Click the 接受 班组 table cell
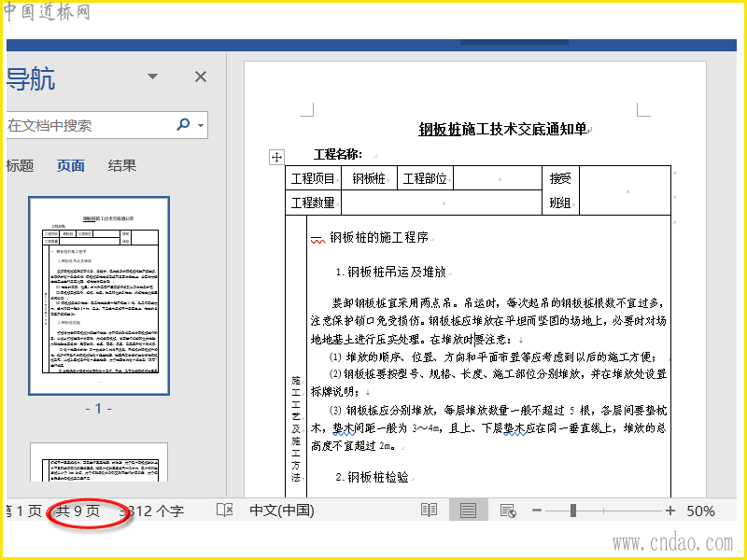747x560 pixels. click(x=560, y=190)
